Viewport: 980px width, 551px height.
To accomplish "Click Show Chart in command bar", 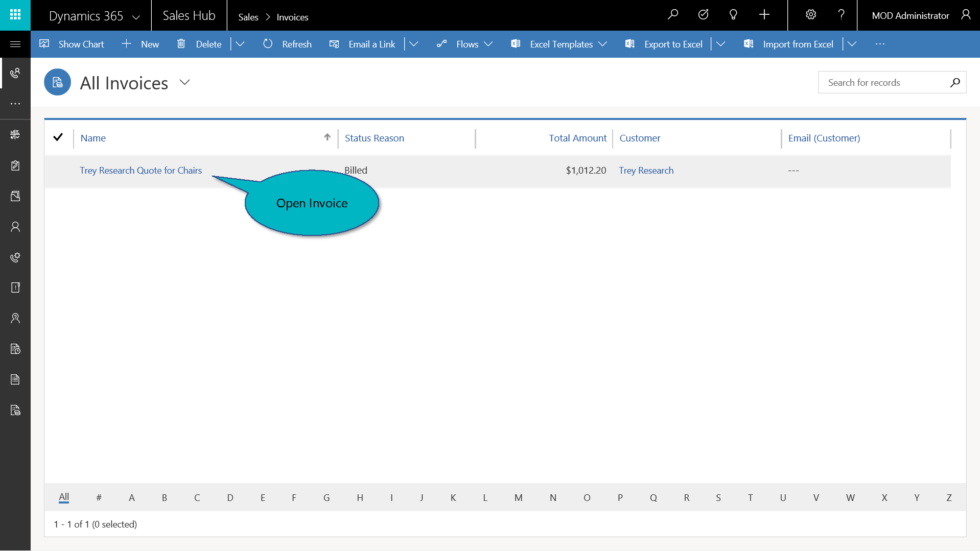I will [x=72, y=44].
